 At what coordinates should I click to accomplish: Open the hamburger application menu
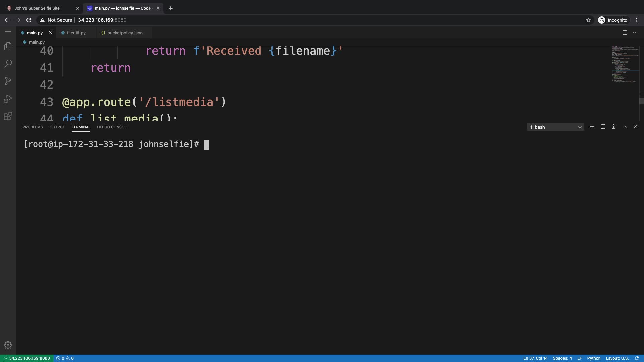[x=8, y=33]
